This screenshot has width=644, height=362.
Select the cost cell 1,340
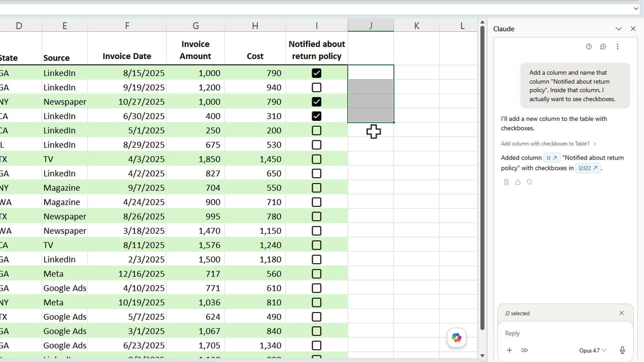pyautogui.click(x=255, y=345)
